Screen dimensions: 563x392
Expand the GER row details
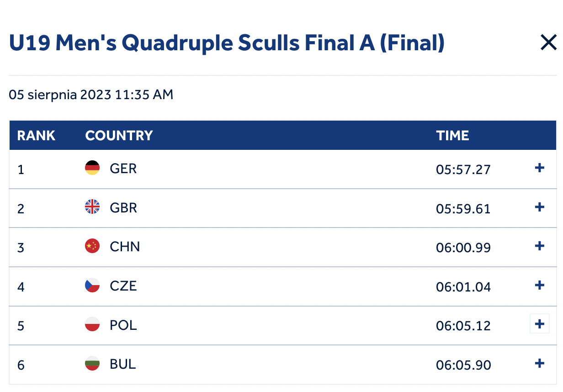click(x=540, y=168)
